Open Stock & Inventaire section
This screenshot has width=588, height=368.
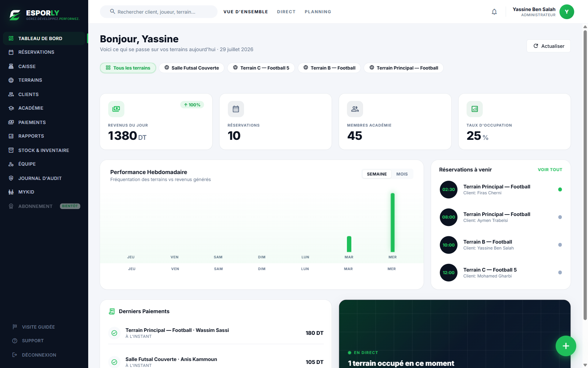point(44,150)
